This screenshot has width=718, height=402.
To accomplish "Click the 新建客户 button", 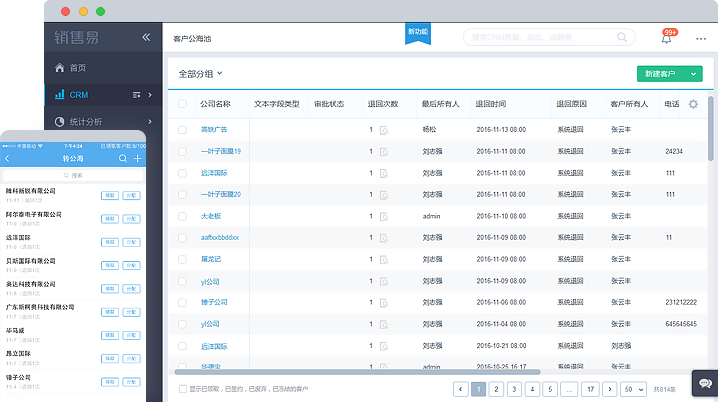I will tap(660, 74).
